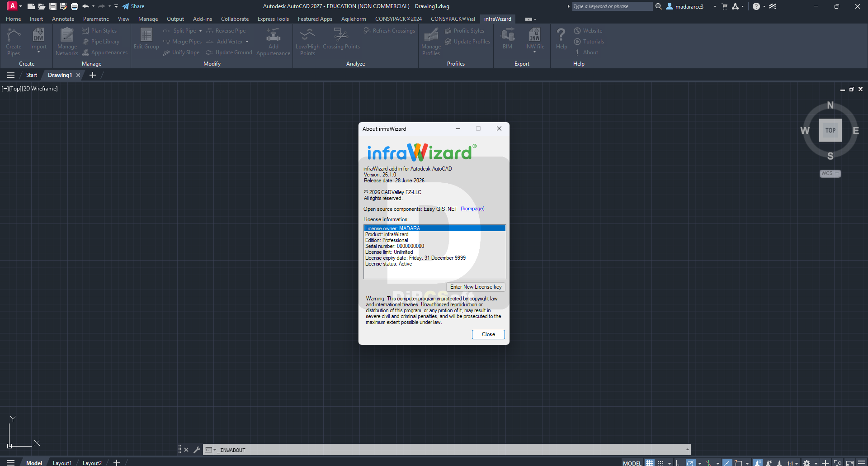
Task: Open Tutorials in the Help panel
Action: pos(589,42)
